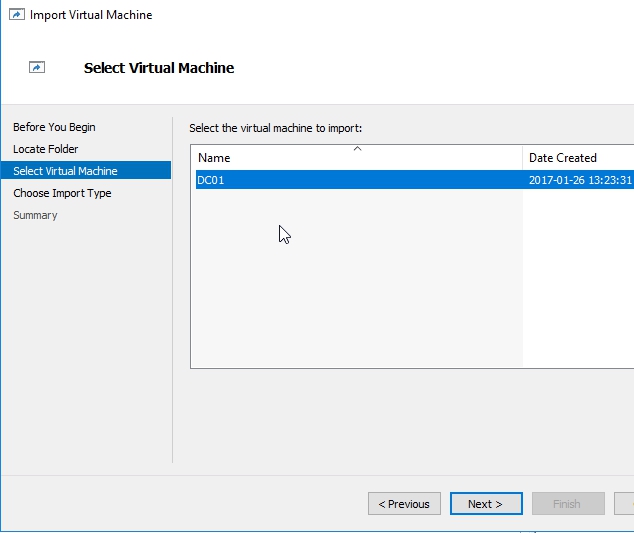Click the greyed-out Summary step
The width and height of the screenshot is (634, 533).
click(x=35, y=215)
